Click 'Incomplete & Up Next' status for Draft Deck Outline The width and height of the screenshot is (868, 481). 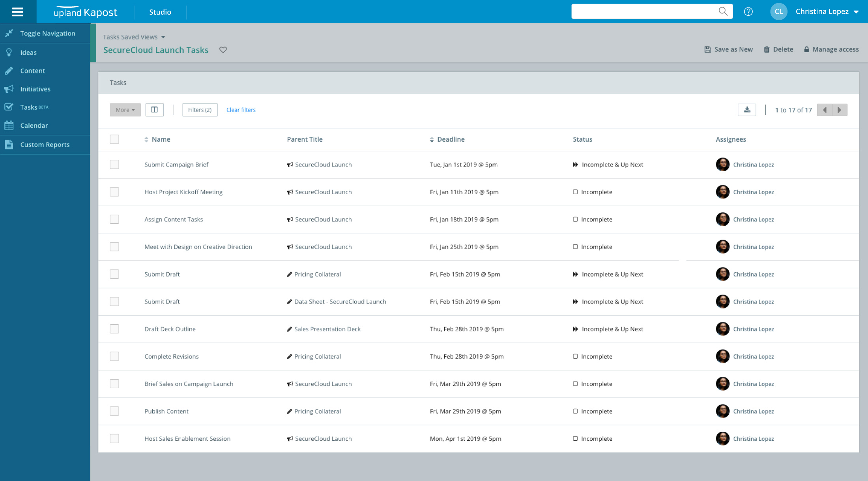click(612, 329)
